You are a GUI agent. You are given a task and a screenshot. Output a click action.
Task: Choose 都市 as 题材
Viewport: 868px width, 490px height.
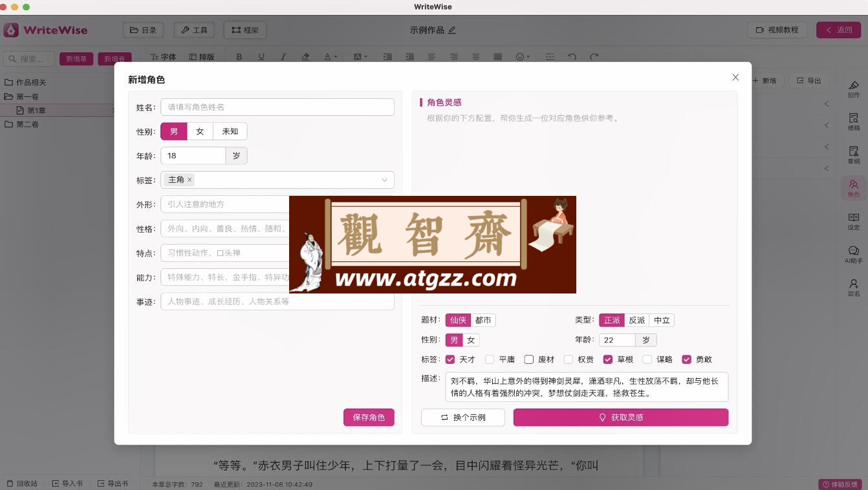(x=483, y=320)
